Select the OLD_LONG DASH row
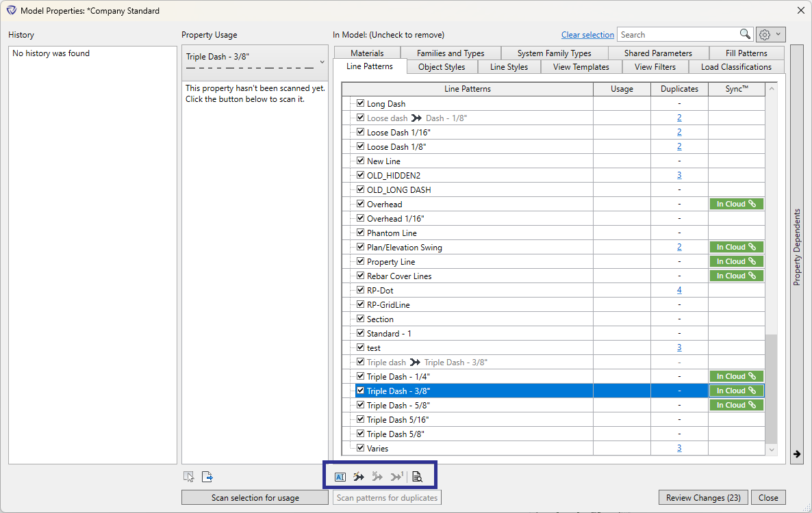This screenshot has height=513, width=812. (x=553, y=189)
